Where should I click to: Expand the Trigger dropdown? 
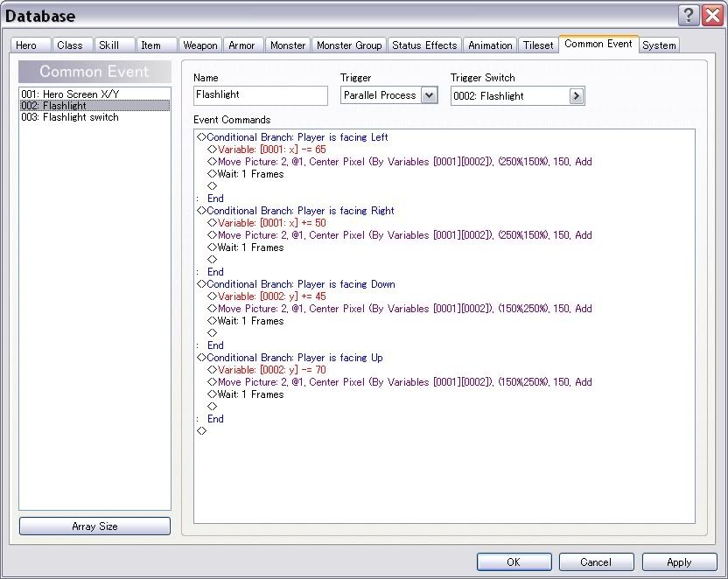429,95
